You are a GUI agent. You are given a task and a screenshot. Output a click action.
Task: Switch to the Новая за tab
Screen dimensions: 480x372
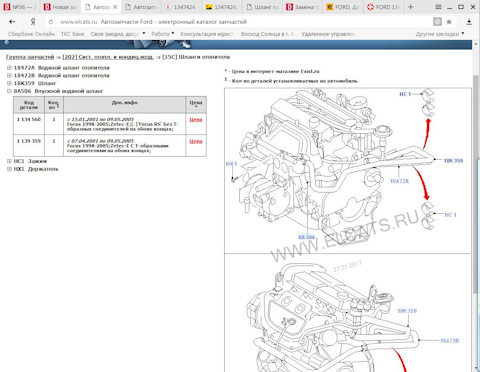pos(60,7)
